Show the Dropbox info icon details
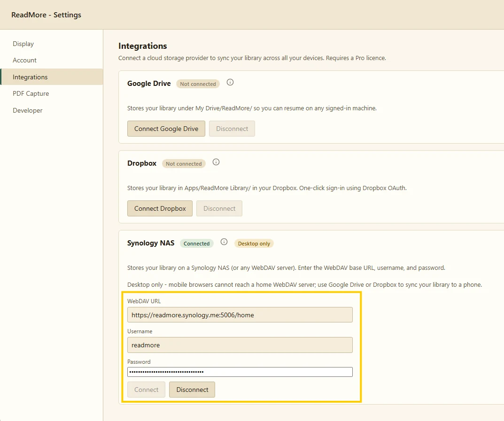The image size is (504, 421). [x=216, y=162]
